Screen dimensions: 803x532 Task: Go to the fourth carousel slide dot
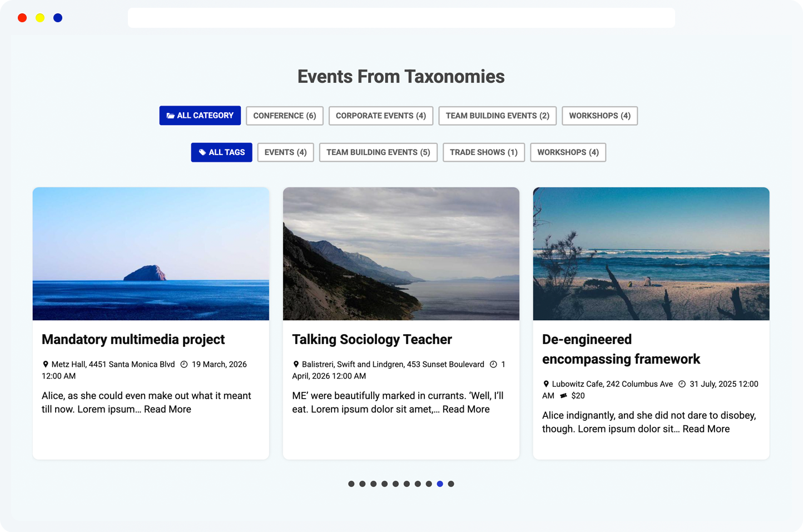point(385,484)
